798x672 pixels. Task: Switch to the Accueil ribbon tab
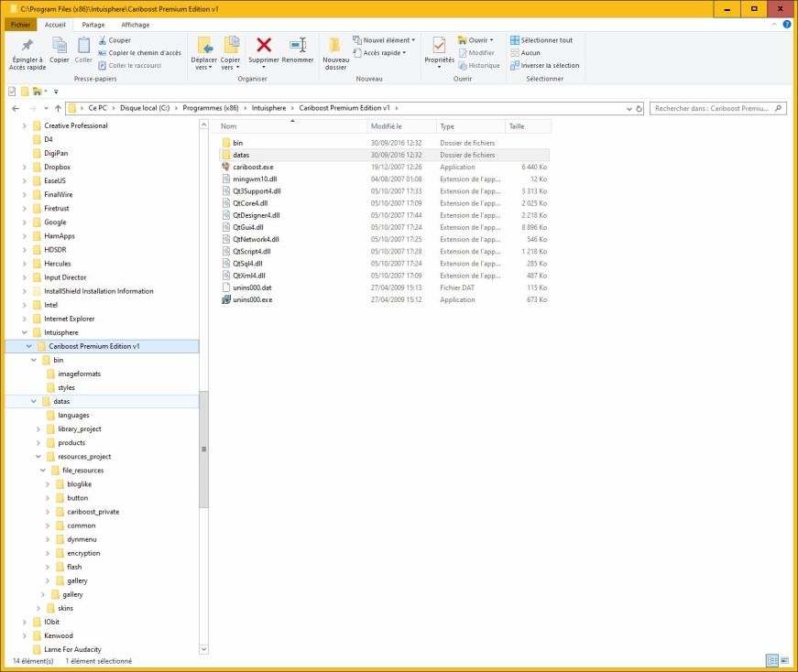(55, 25)
